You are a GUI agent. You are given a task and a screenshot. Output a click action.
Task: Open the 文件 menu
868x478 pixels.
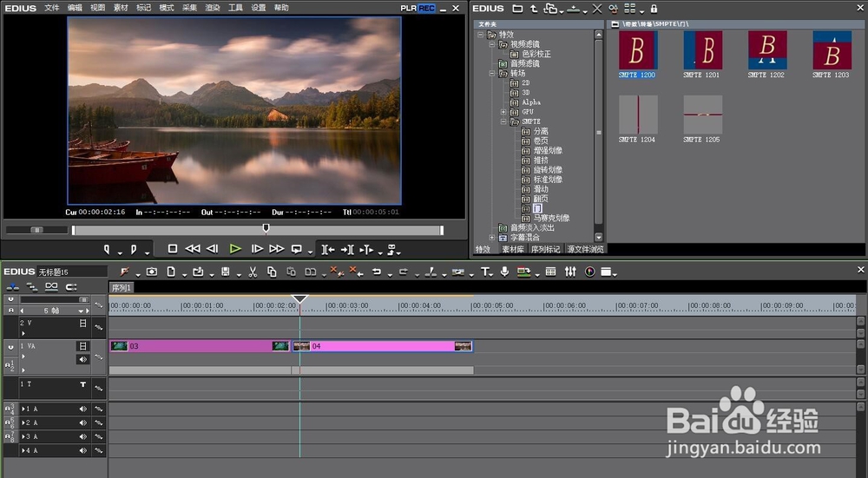point(51,8)
